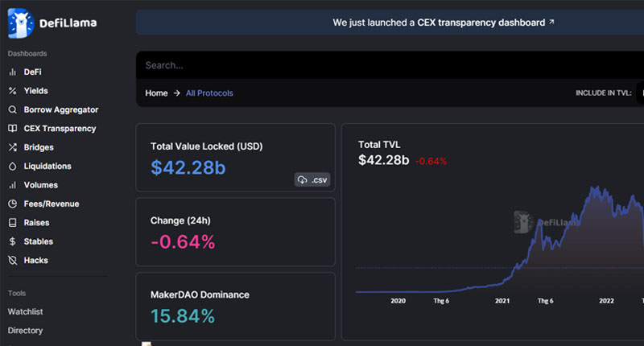This screenshot has width=644, height=346.
Task: Click the DefiLlama llama logo
Action: [x=21, y=23]
